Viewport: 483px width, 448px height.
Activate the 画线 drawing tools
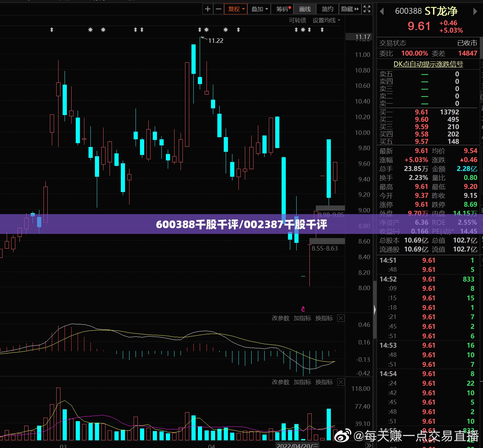(305, 9)
